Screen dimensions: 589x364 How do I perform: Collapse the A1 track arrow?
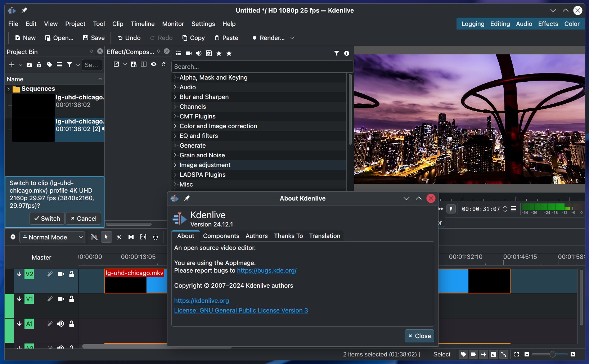pyautogui.click(x=19, y=324)
